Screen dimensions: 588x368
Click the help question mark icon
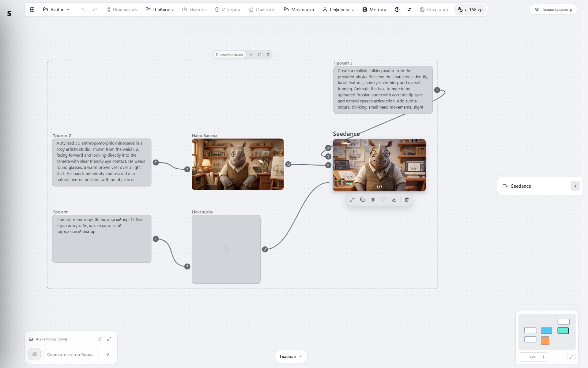click(x=397, y=10)
